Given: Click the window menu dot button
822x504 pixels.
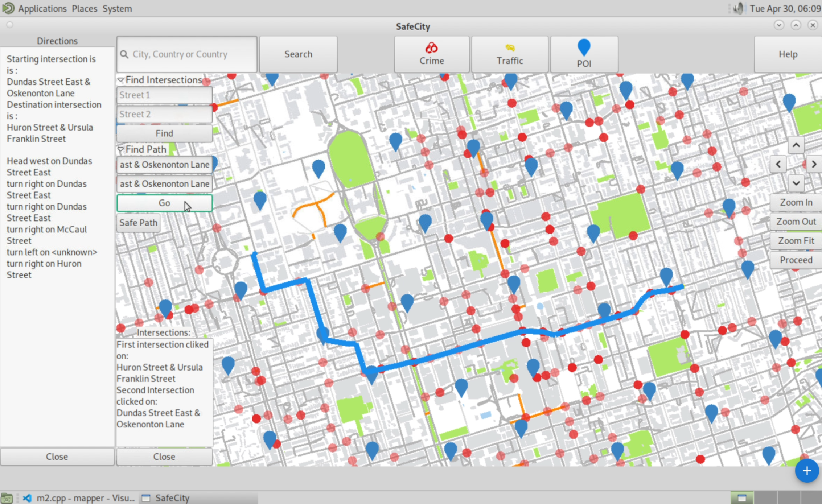Looking at the screenshot, I should pos(10,25).
